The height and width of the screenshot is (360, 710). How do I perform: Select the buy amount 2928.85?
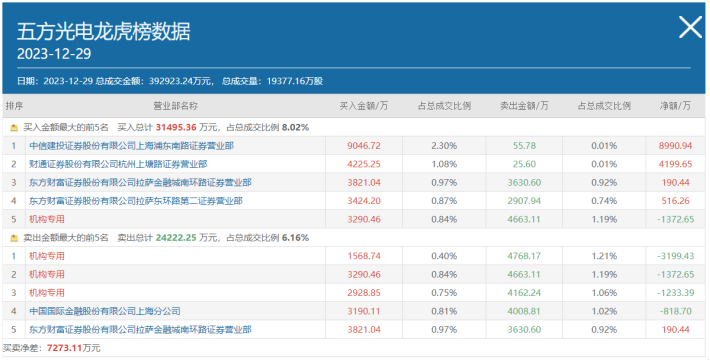(364, 293)
